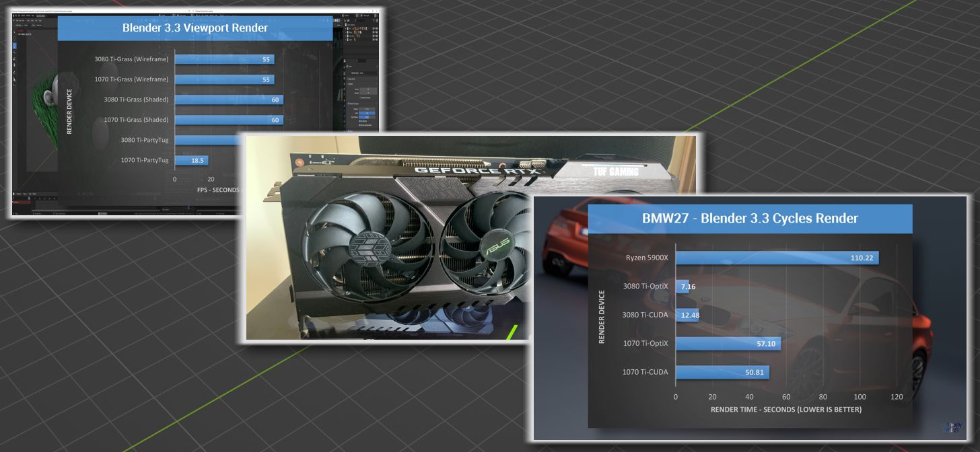Click the "BMW27 - Blender 3.3 Cycles Render" title

[750, 219]
